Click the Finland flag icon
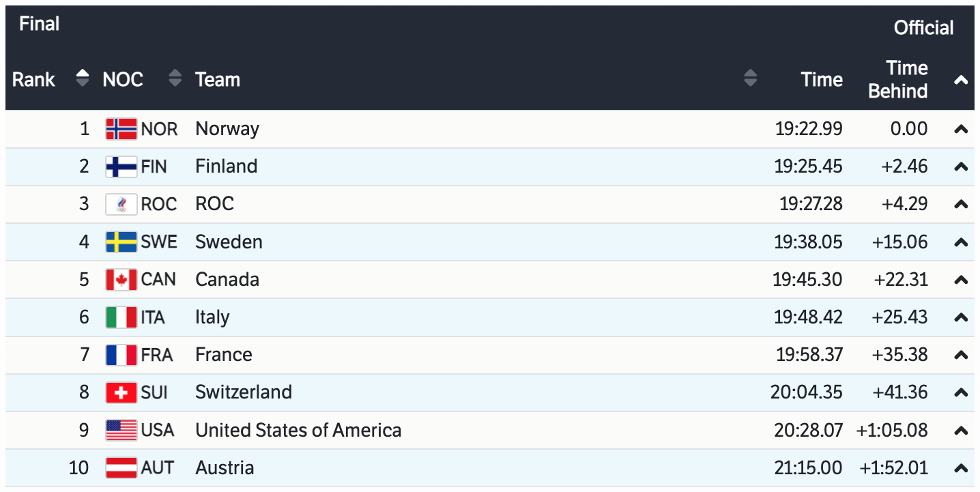 (x=121, y=167)
